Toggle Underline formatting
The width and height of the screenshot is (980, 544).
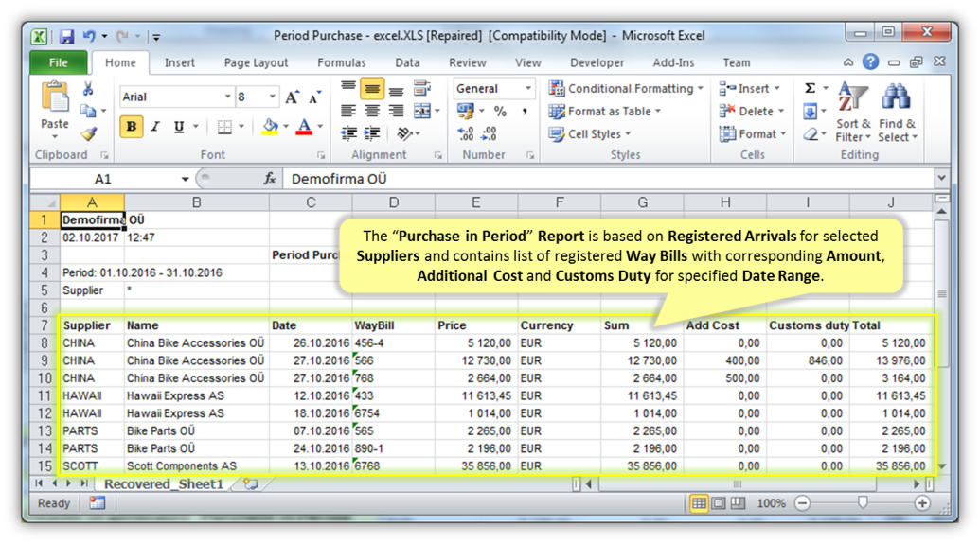tap(179, 127)
